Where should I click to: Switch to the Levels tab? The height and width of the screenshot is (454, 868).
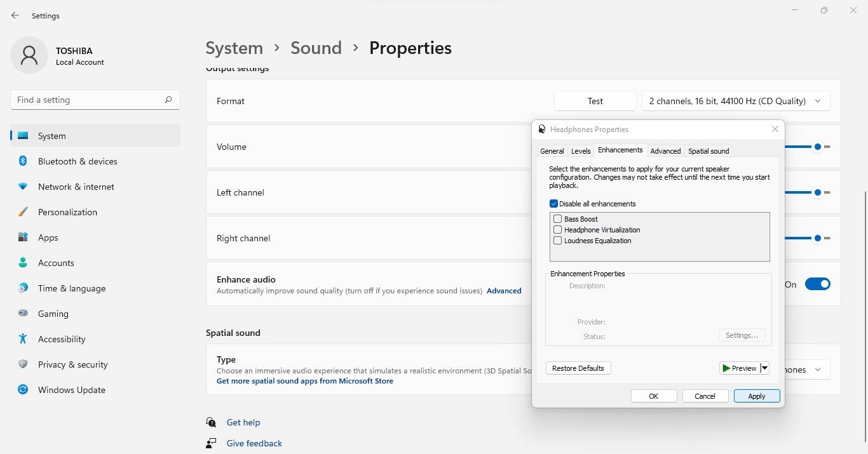tap(581, 151)
